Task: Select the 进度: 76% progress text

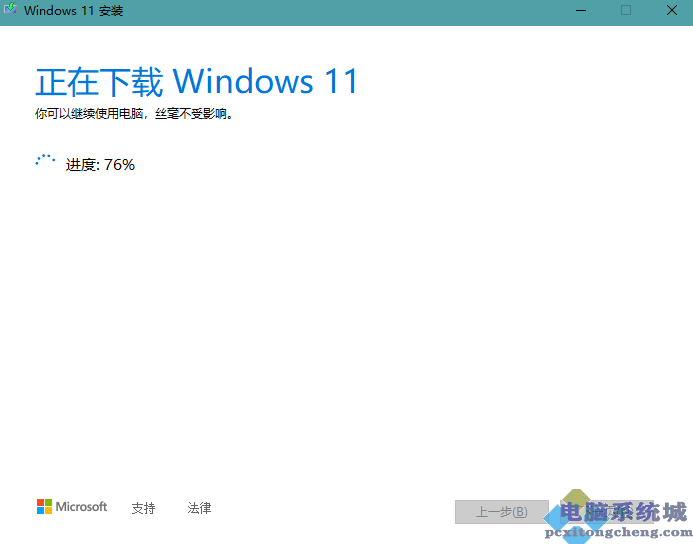Action: [x=100, y=165]
